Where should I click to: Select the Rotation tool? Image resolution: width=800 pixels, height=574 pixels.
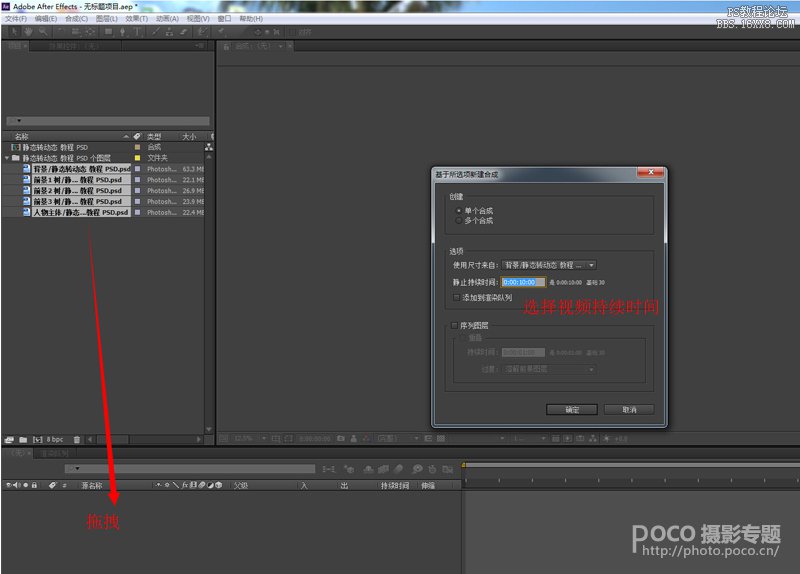click(61, 32)
